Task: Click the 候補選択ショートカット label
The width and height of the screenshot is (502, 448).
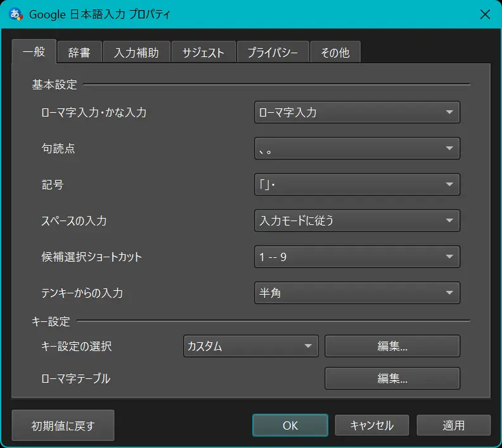Action: click(x=91, y=257)
